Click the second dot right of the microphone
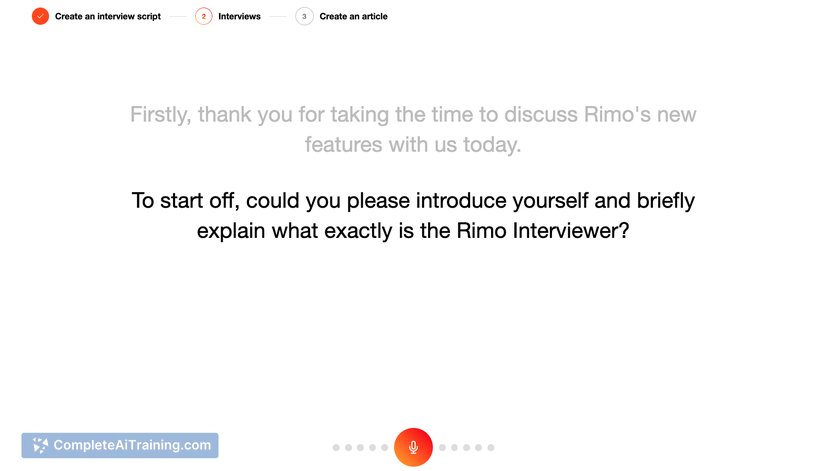Image resolution: width=820 pixels, height=471 pixels. point(454,447)
